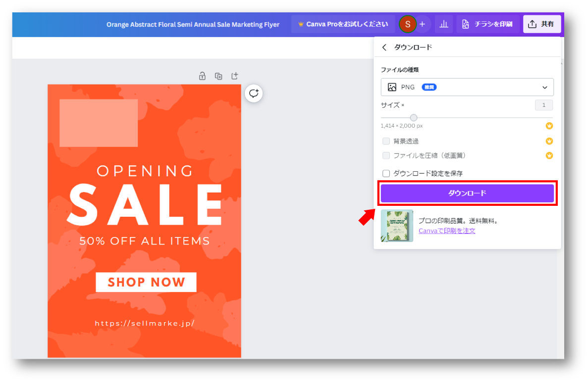The height and width of the screenshot is (383, 588).
Task: Open the add comment bubble icon
Action: coord(254,94)
